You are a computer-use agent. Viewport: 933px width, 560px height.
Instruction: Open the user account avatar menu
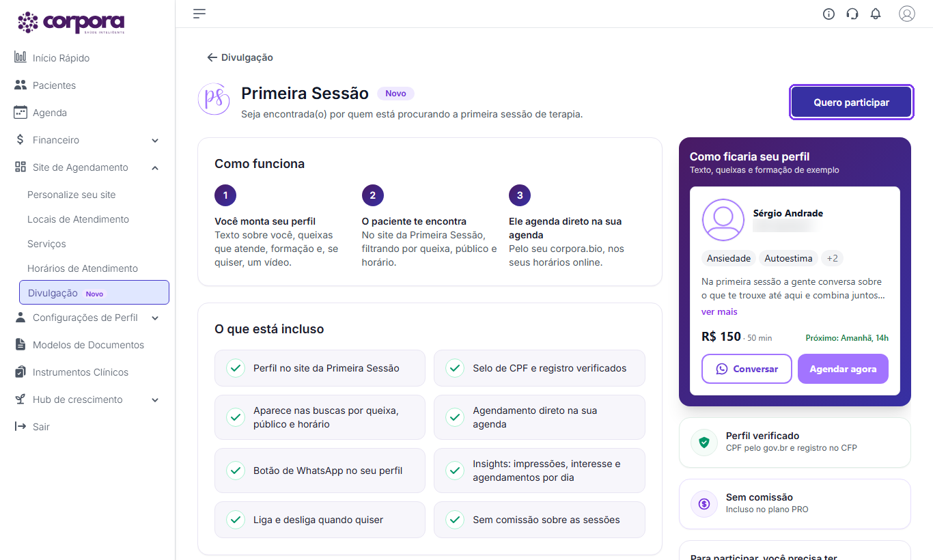(x=907, y=14)
